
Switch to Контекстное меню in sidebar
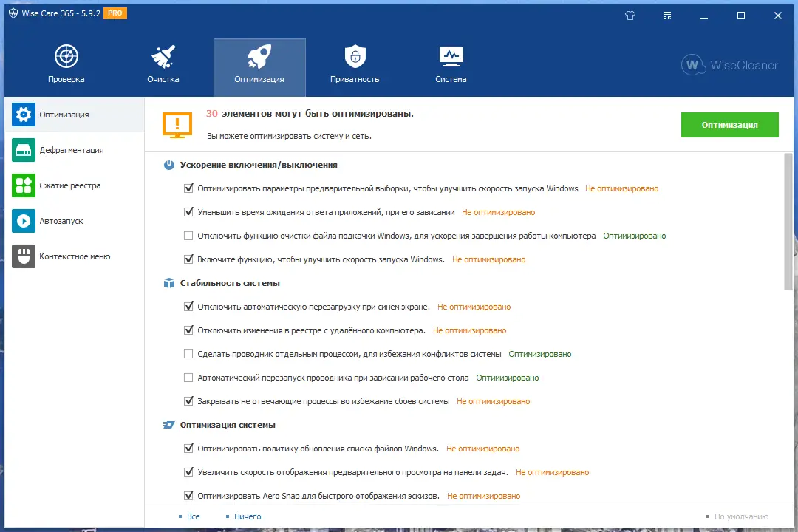tap(75, 256)
